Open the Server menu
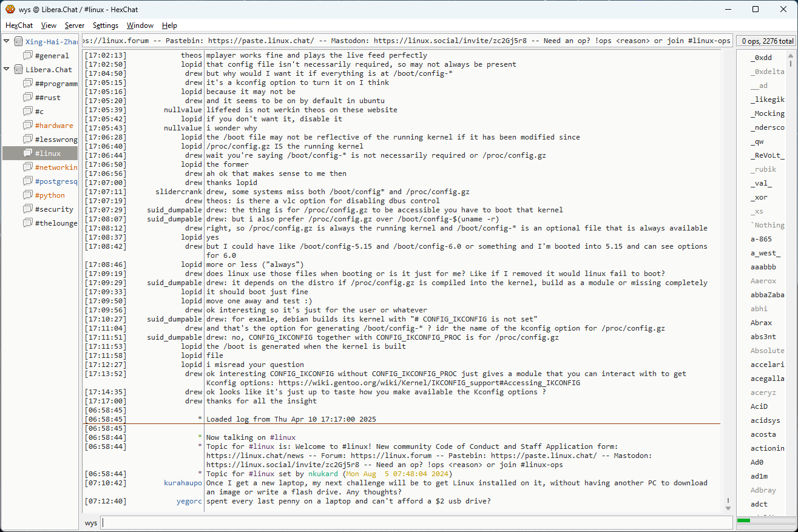Image resolution: width=798 pixels, height=532 pixels. [x=75, y=25]
